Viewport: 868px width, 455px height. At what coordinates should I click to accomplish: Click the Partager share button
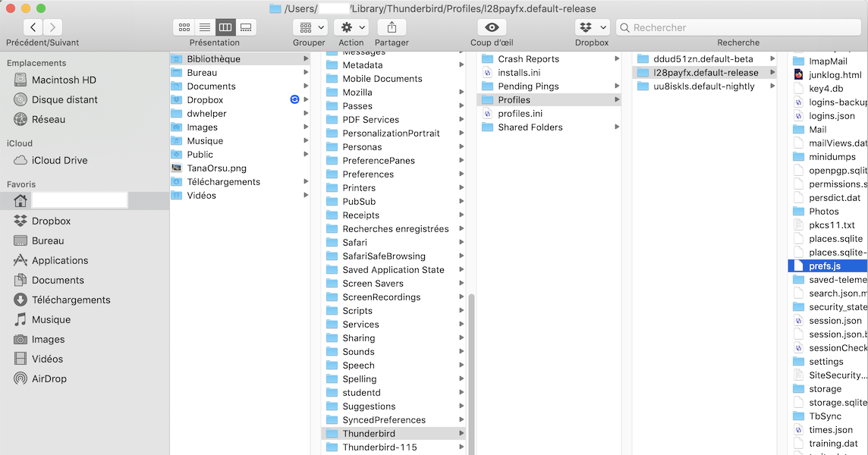pos(392,27)
